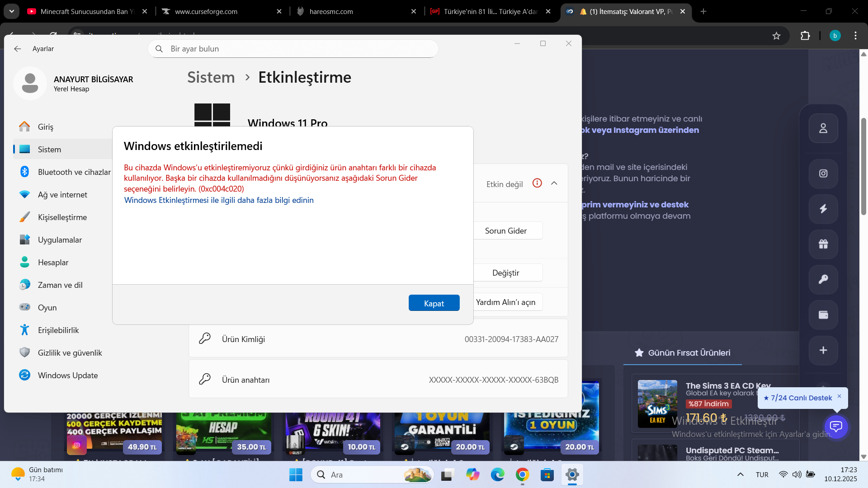This screenshot has height=488, width=868.
Task: Click the plus icon in site sidebar
Action: [823, 350]
